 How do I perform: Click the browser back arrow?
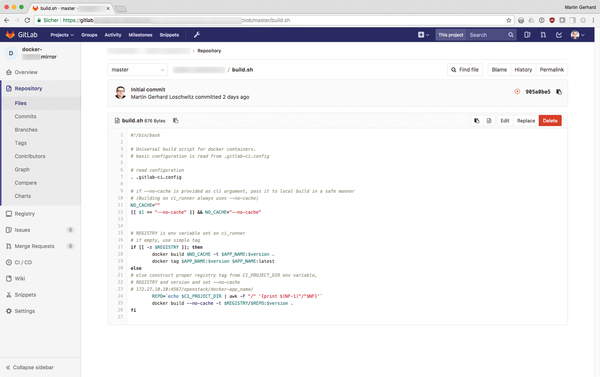pos(7,20)
